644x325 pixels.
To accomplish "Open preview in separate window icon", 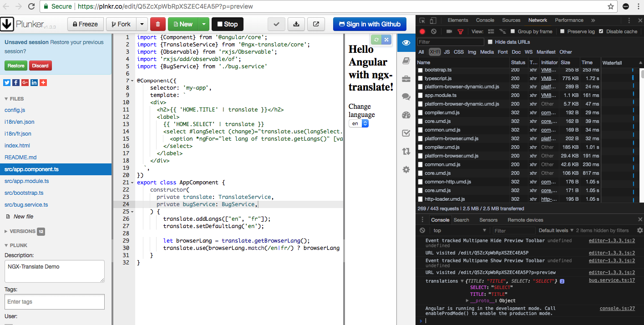I will [316, 24].
